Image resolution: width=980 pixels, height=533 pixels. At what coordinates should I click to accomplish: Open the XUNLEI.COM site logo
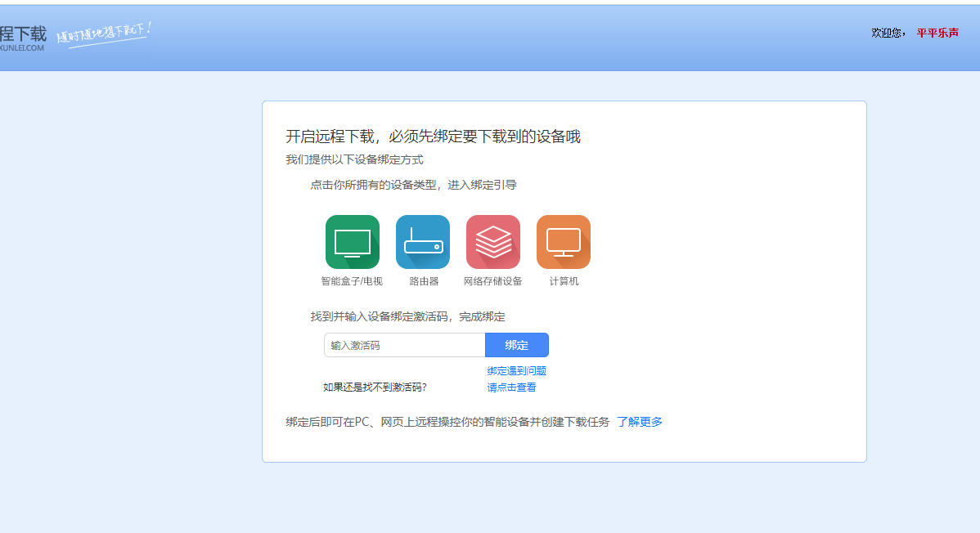tap(22, 47)
